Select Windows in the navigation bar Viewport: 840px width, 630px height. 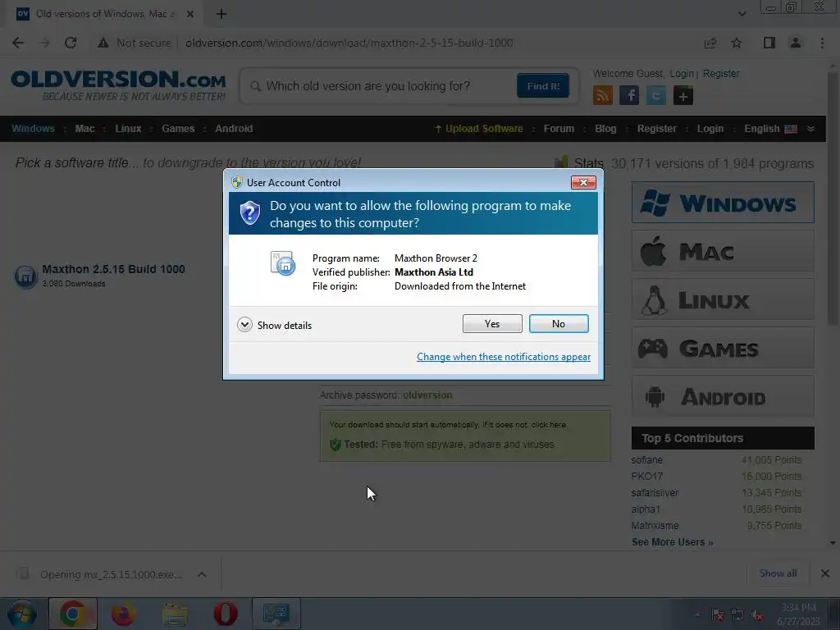[33, 129]
